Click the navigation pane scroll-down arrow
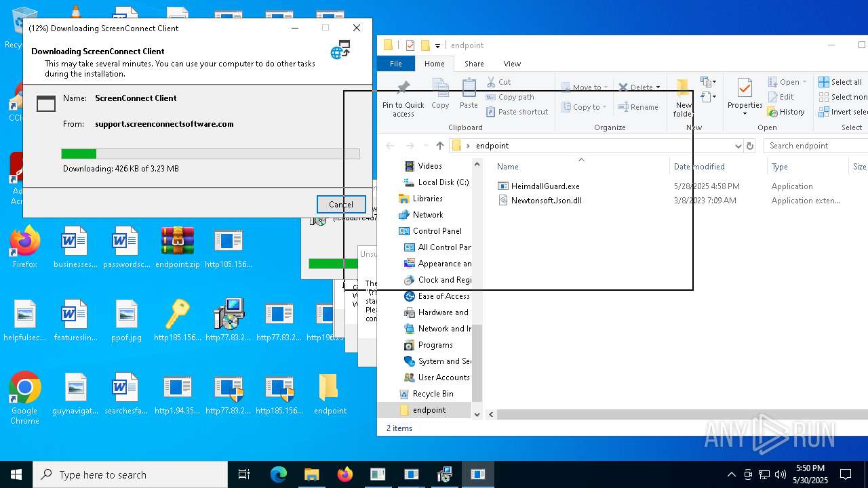The image size is (868, 488). (477, 414)
